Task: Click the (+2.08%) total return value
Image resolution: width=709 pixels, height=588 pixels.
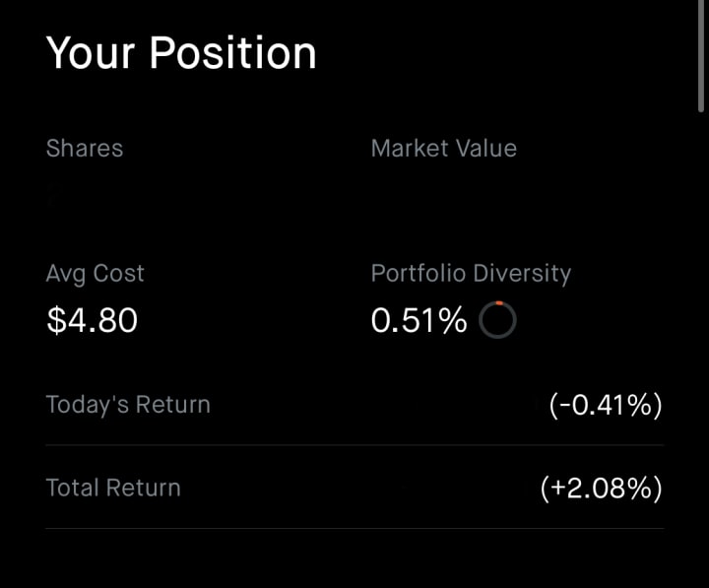Action: [602, 489]
